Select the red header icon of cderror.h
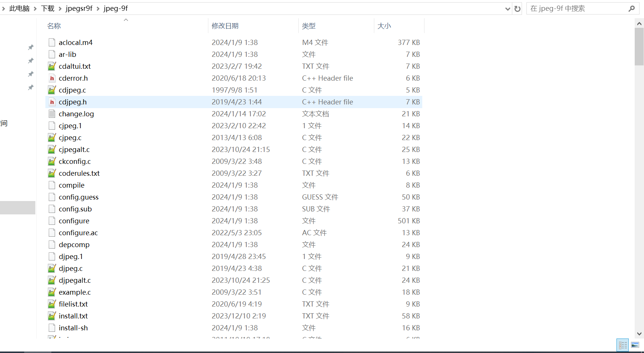 click(x=52, y=78)
